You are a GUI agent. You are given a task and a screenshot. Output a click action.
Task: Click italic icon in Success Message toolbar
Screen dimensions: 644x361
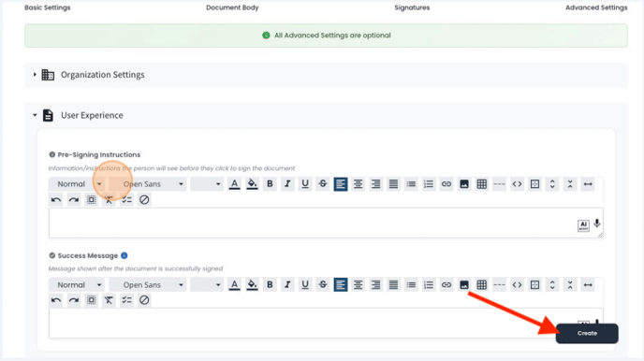(287, 284)
